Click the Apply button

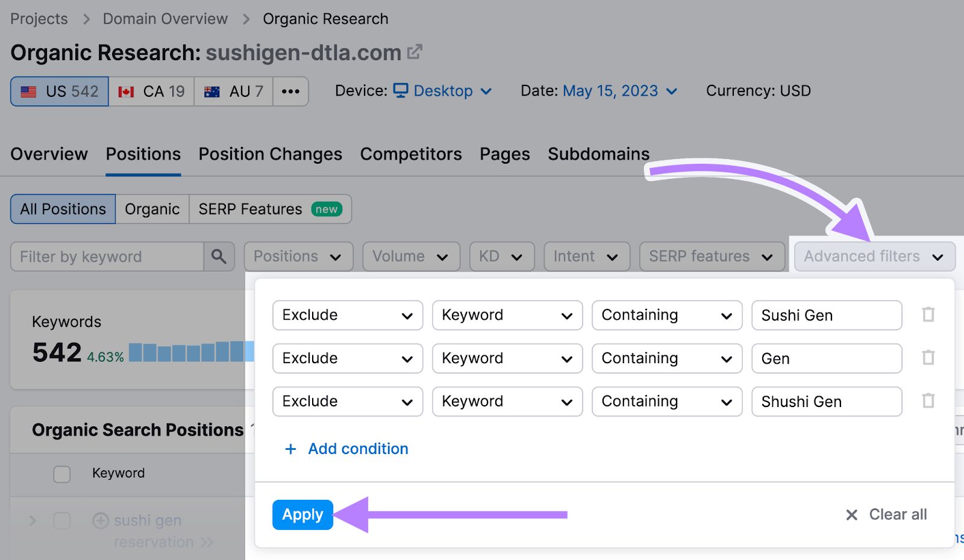(x=302, y=515)
